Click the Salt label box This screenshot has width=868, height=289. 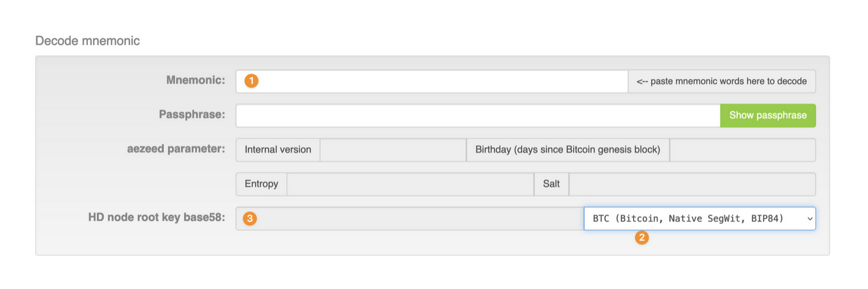pos(551,184)
